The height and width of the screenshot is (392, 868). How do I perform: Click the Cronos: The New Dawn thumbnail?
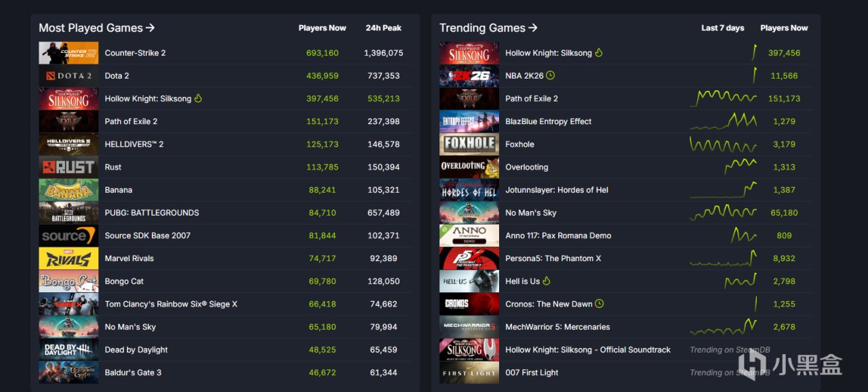click(469, 304)
